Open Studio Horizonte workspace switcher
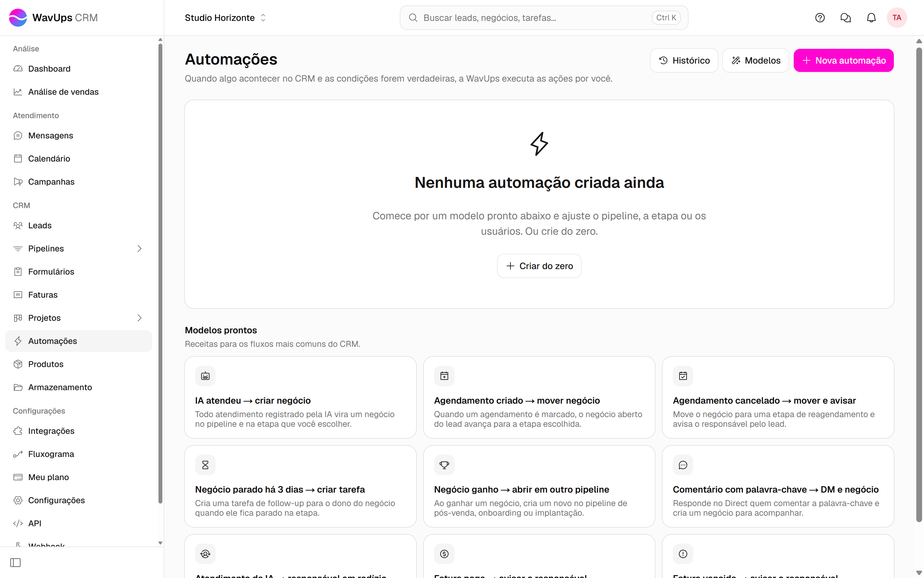Image resolution: width=924 pixels, height=578 pixels. tap(225, 18)
